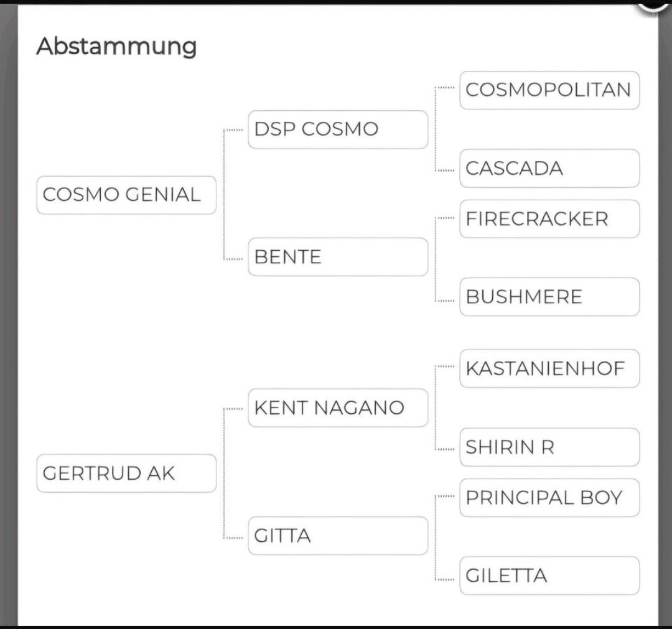This screenshot has height=629, width=672.
Task: Click the PRINCIPAL BOY pedigree box
Action: point(549,498)
